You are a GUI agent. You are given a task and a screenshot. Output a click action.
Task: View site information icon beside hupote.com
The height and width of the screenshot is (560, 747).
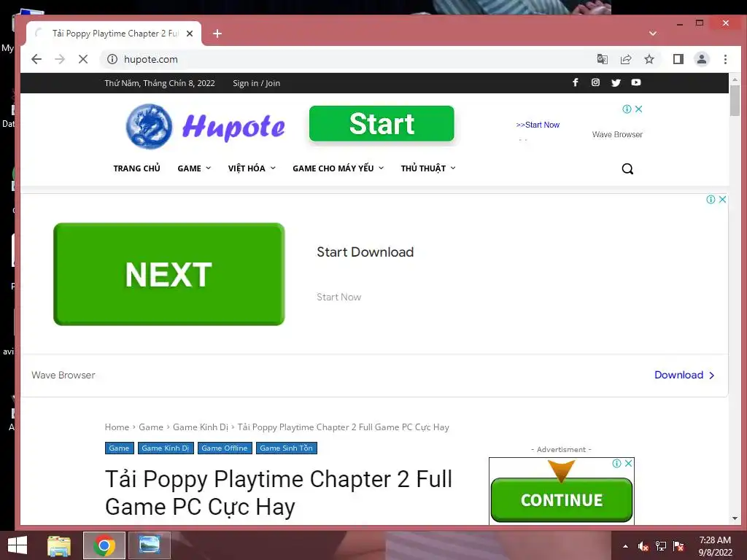[112, 59]
